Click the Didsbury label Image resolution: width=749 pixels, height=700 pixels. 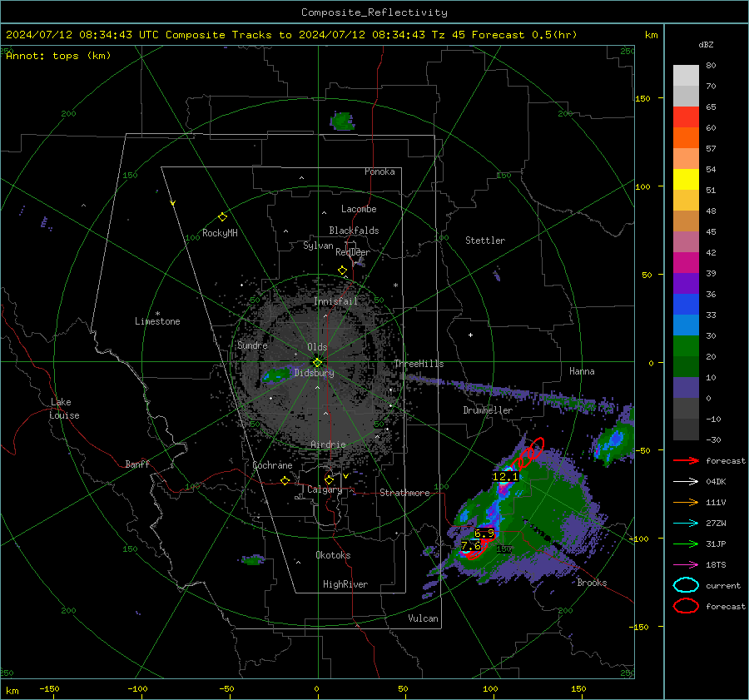pyautogui.click(x=314, y=373)
